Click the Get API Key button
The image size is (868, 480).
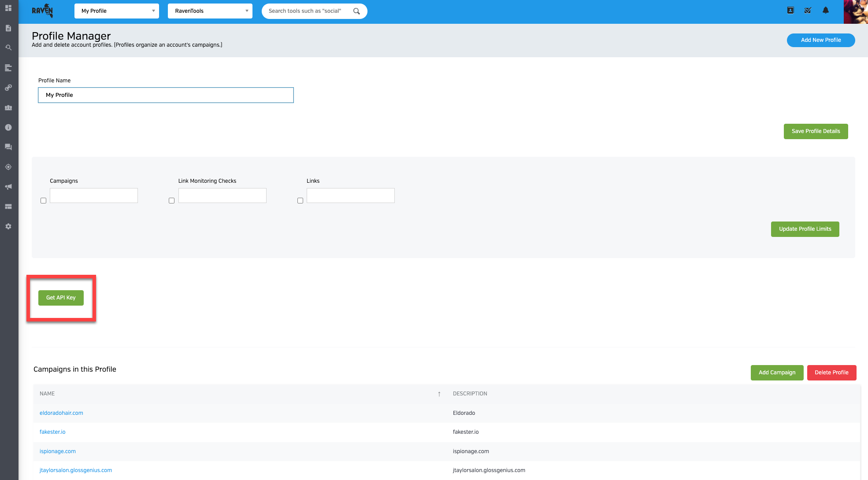coord(61,298)
